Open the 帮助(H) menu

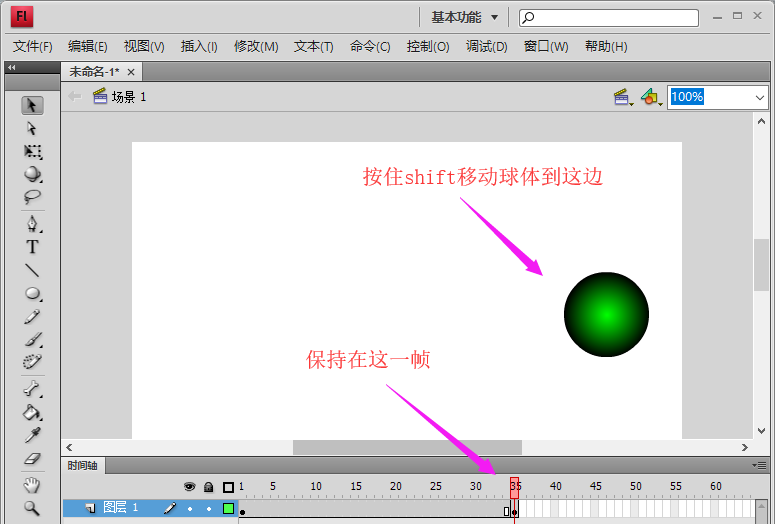pos(606,46)
